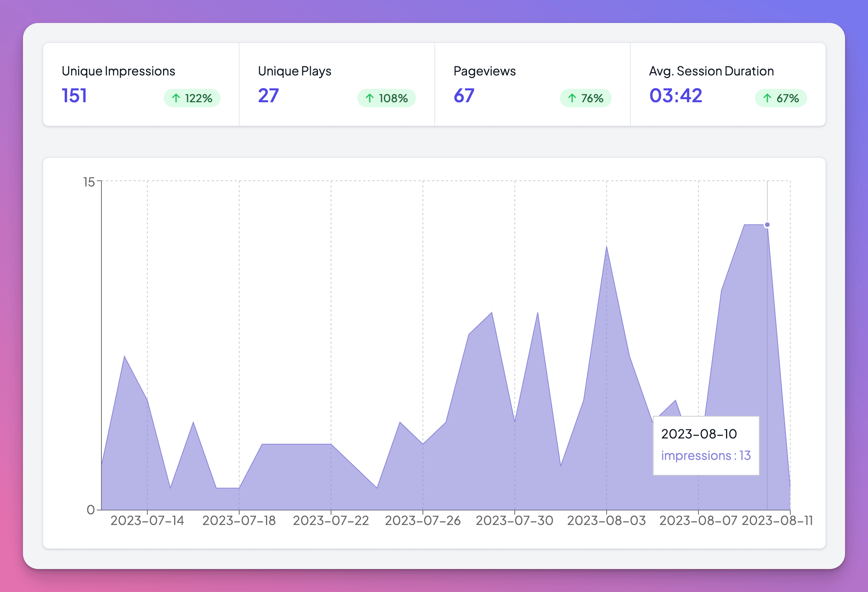This screenshot has height=592, width=868.
Task: Click the x-axis label 2023-07-14
Action: click(147, 520)
